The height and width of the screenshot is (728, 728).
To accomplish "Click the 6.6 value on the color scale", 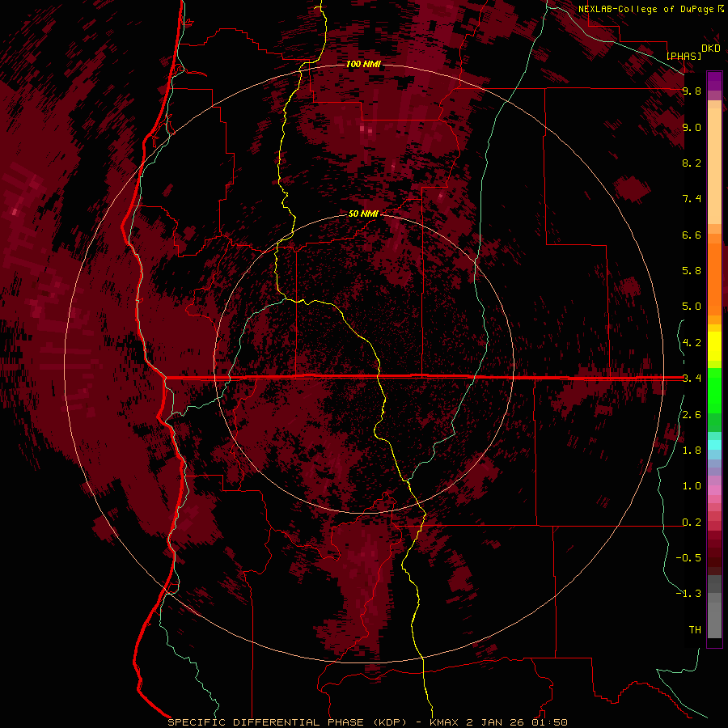I will pos(692,235).
